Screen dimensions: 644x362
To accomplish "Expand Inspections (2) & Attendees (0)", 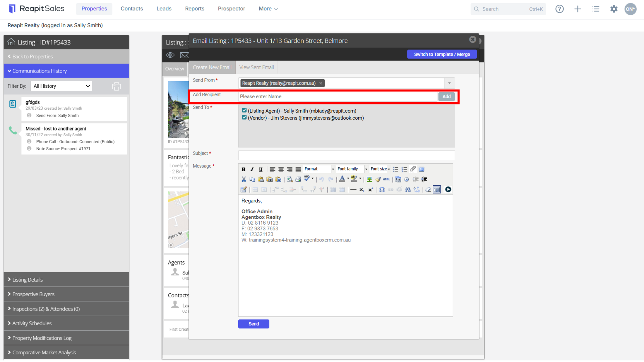I will [x=66, y=309].
